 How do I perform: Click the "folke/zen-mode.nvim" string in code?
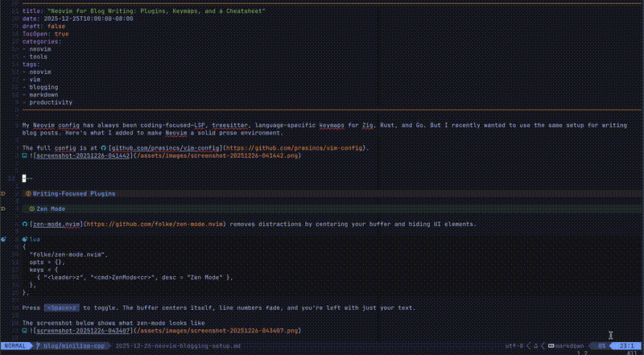pyautogui.click(x=68, y=254)
